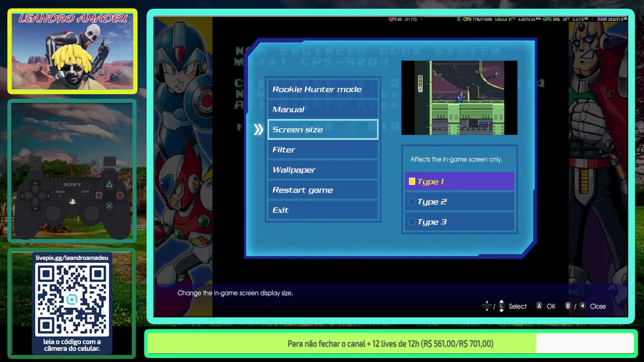Open the Filter menu option
The image size is (644, 362).
[323, 150]
